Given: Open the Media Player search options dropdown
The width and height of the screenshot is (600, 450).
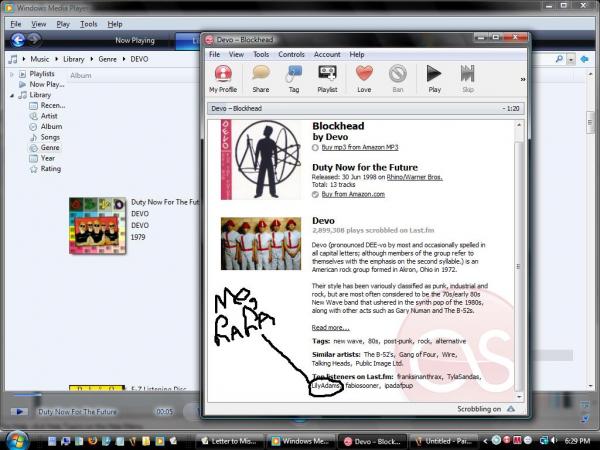Looking at the screenshot, I should coord(571,60).
